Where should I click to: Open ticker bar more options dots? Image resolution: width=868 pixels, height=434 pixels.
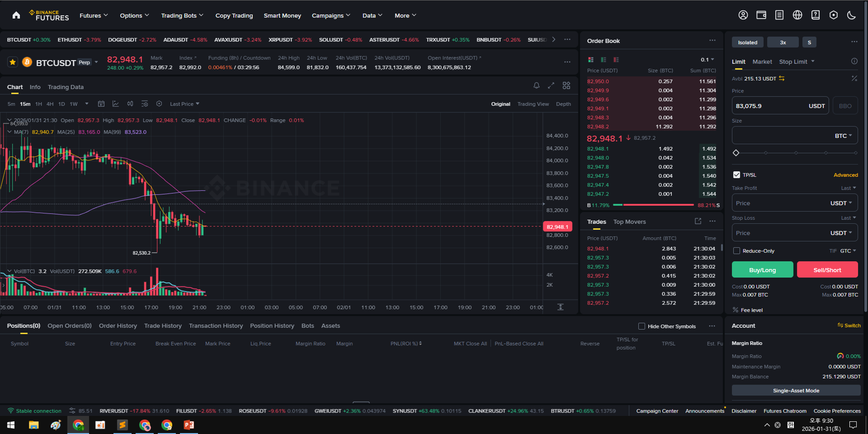coord(567,40)
